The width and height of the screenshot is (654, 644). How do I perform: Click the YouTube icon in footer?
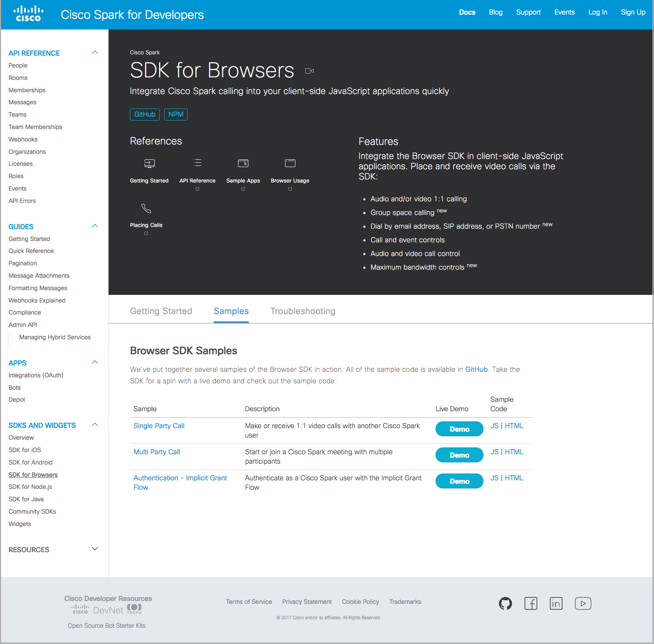pyautogui.click(x=583, y=603)
